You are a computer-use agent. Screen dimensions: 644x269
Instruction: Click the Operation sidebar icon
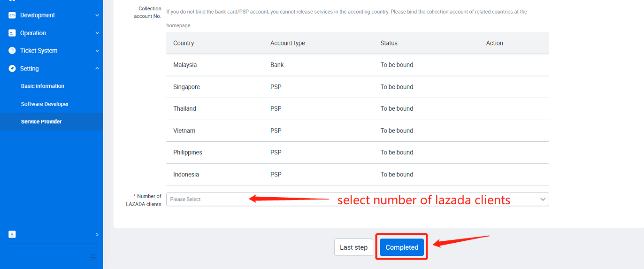12,33
